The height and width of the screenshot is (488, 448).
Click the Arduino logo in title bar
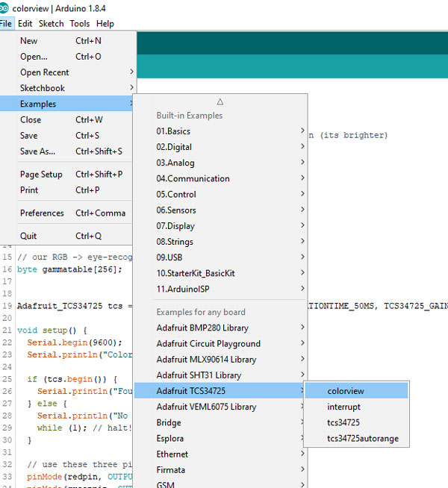(6, 8)
